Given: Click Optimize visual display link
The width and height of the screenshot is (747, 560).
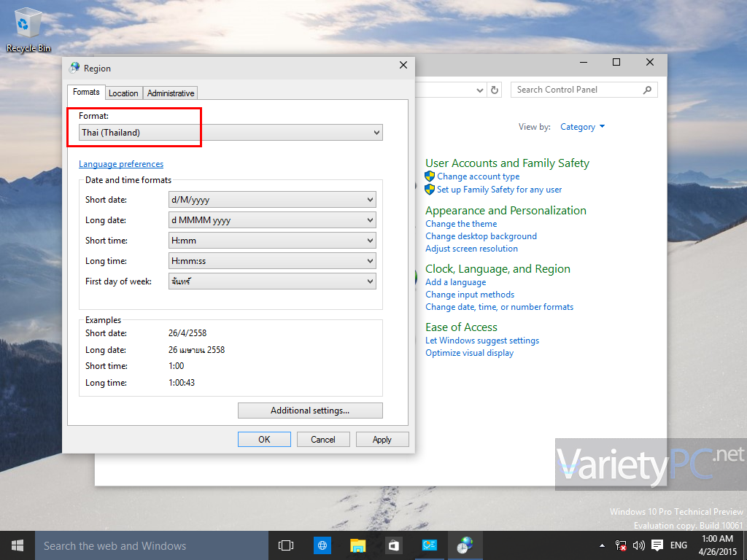Looking at the screenshot, I should [469, 353].
